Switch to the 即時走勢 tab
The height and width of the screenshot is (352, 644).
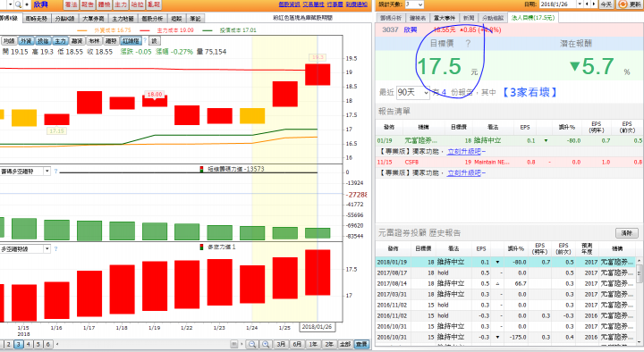point(36,19)
